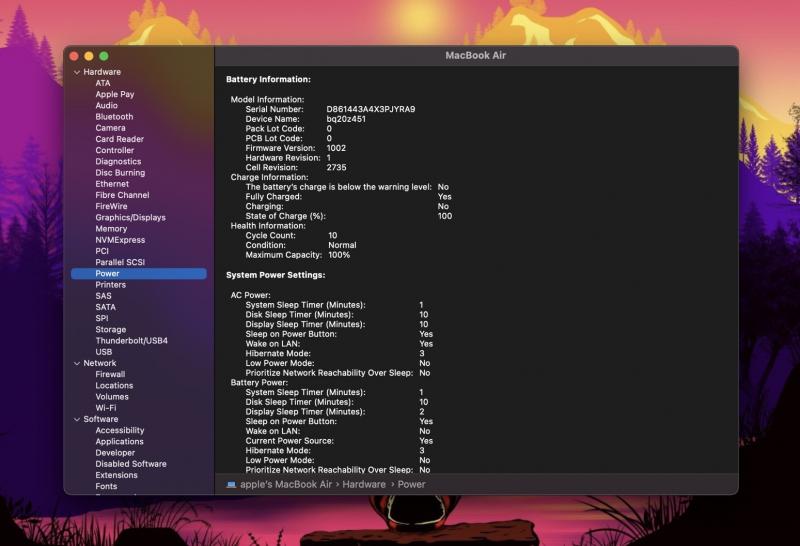Open SPI in the sidebar
Image resolution: width=800 pixels, height=546 pixels.
point(102,319)
